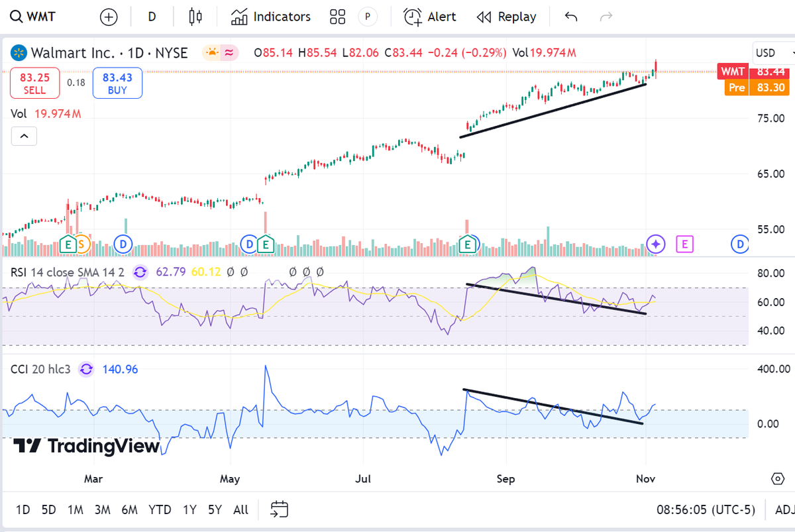Click the BUY 83.43 button

117,83
